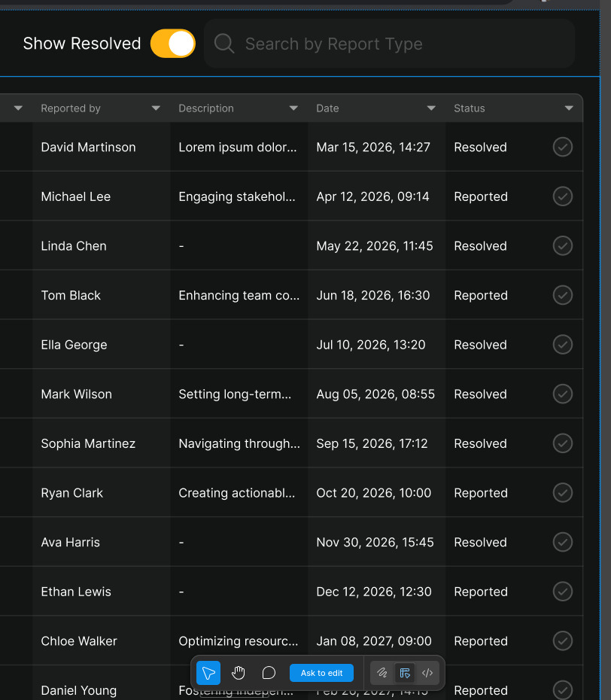Expand the Status column dropdown arrow
The image size is (611, 700).
tap(569, 108)
